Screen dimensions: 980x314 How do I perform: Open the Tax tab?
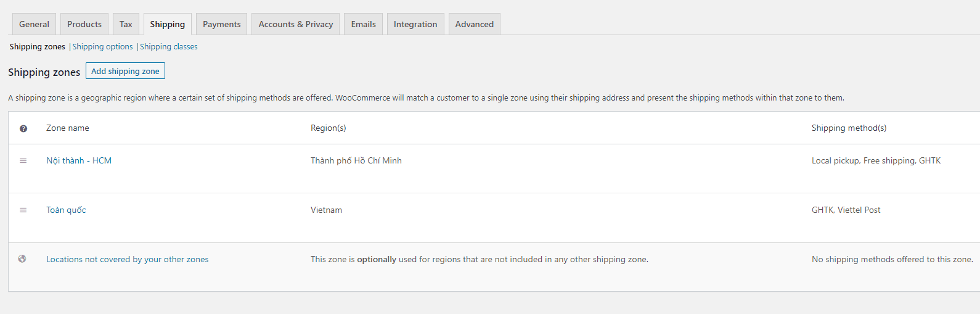[126, 24]
